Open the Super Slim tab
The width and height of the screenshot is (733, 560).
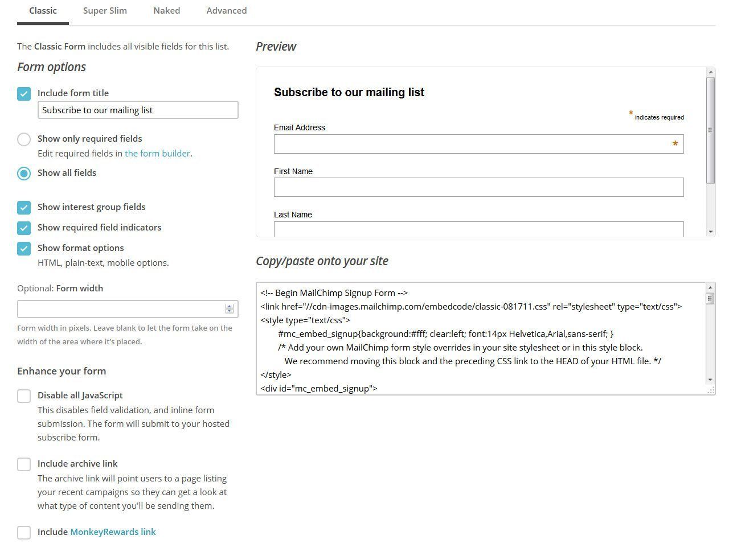pyautogui.click(x=105, y=11)
